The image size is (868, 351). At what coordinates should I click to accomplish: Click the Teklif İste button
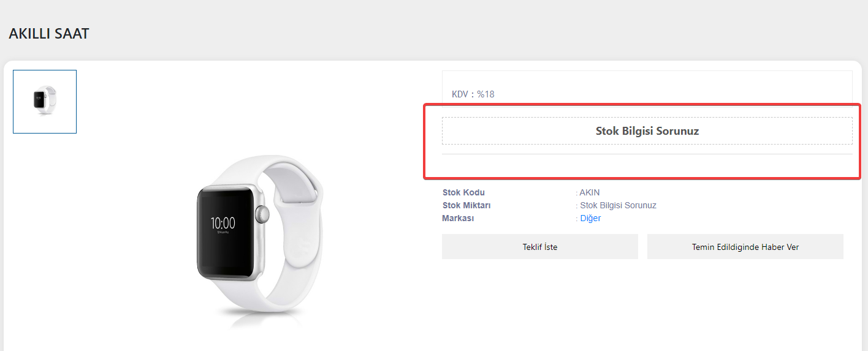[x=540, y=247]
